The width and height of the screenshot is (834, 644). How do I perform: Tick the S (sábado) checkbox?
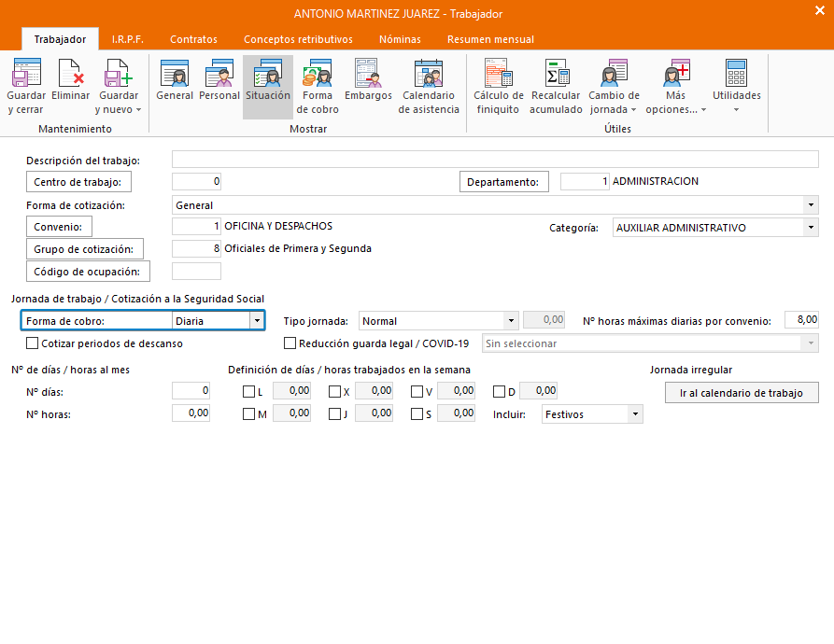pos(417,413)
